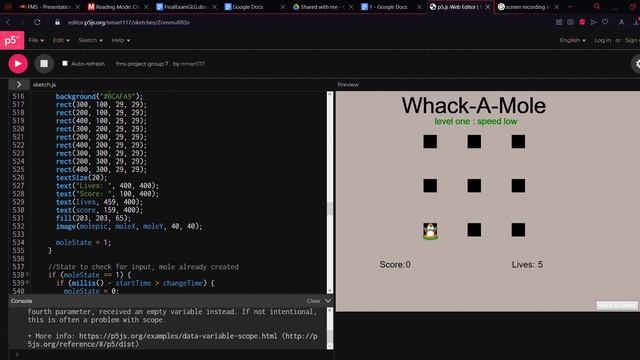Fold the code at line 539
This screenshot has height=360, width=640.
click(x=27, y=283)
